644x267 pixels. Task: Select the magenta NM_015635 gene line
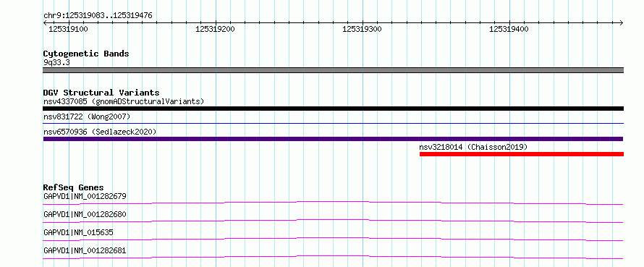tap(334, 239)
